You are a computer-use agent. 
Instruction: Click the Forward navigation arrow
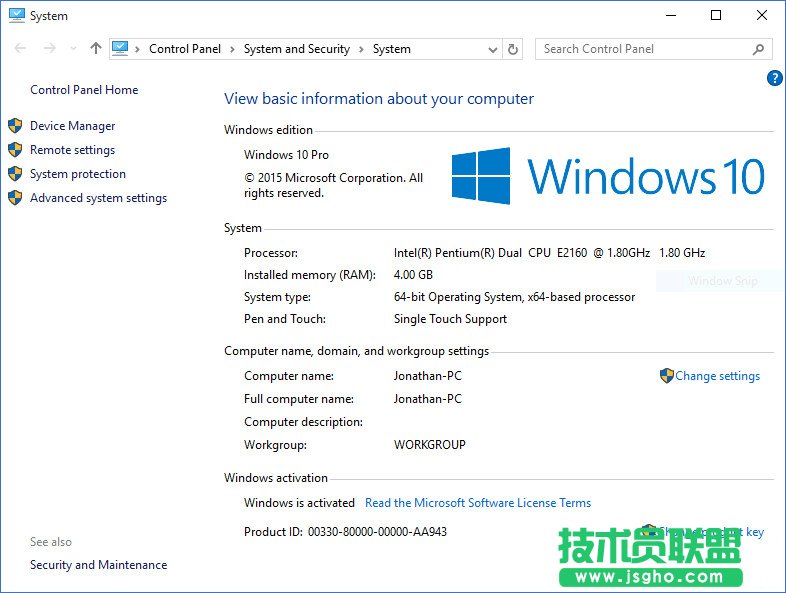pos(50,48)
